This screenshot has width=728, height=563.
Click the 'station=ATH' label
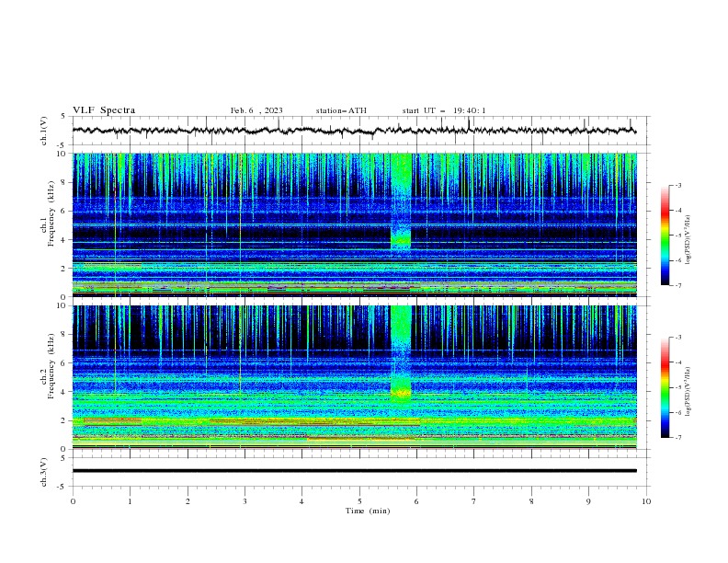click(x=341, y=110)
